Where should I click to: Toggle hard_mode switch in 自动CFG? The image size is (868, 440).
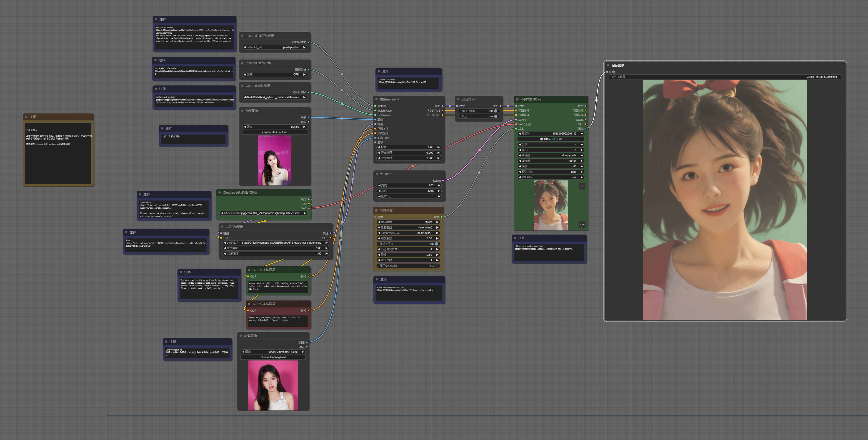[496, 111]
